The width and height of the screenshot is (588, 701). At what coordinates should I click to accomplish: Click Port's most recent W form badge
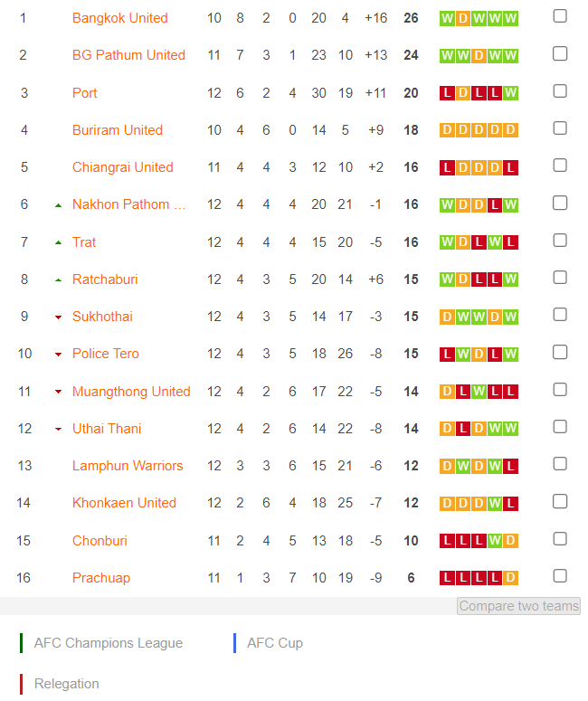click(510, 93)
